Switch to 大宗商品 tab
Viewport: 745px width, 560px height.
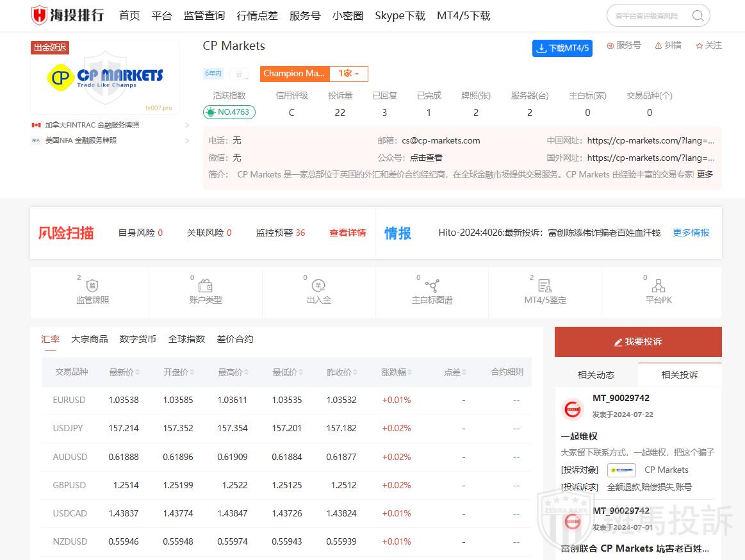89,339
